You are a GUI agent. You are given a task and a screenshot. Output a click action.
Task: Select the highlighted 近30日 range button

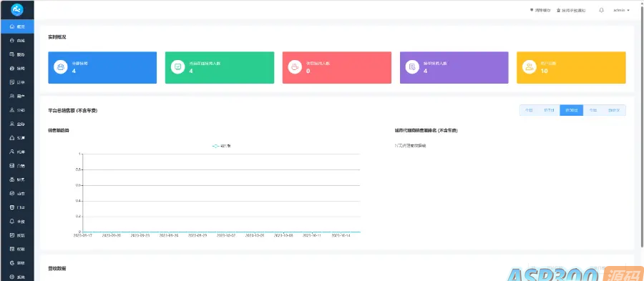pos(571,110)
